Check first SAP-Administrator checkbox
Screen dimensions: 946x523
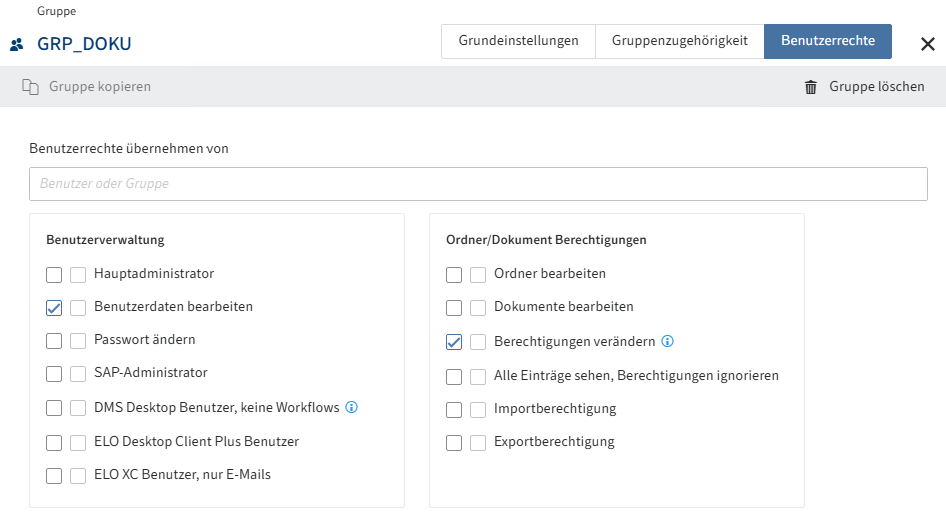pos(54,374)
